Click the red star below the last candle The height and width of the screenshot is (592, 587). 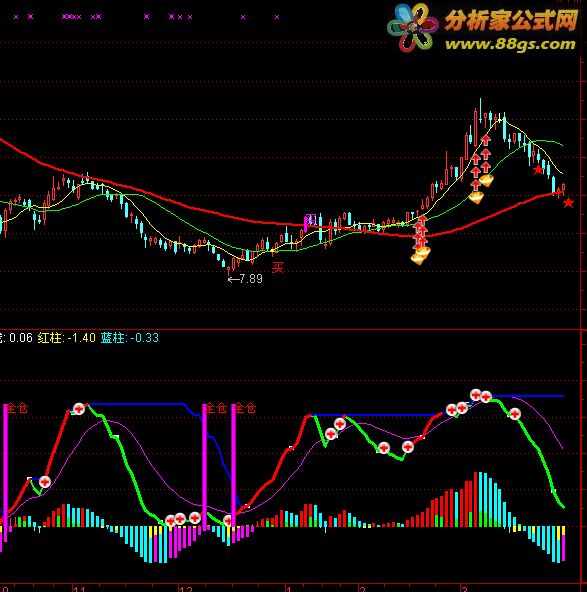tap(569, 203)
